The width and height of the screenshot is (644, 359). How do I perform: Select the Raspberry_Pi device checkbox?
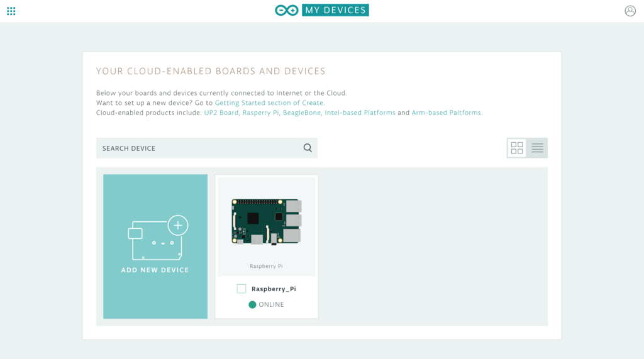(x=241, y=289)
